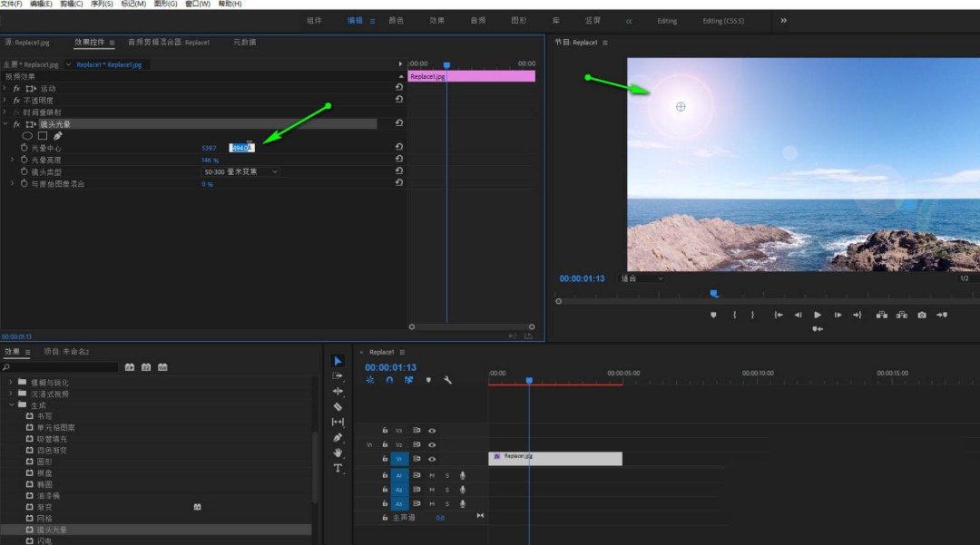The width and height of the screenshot is (980, 545).
Task: Open the 文件(F) menu
Action: (x=11, y=4)
